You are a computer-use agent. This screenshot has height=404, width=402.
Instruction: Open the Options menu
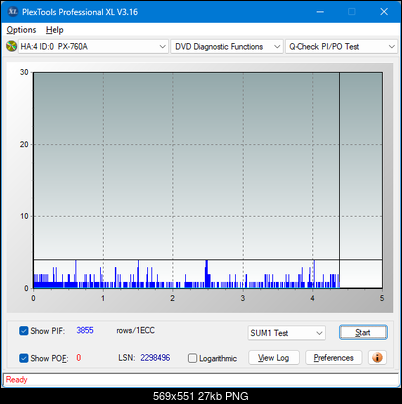coord(21,30)
